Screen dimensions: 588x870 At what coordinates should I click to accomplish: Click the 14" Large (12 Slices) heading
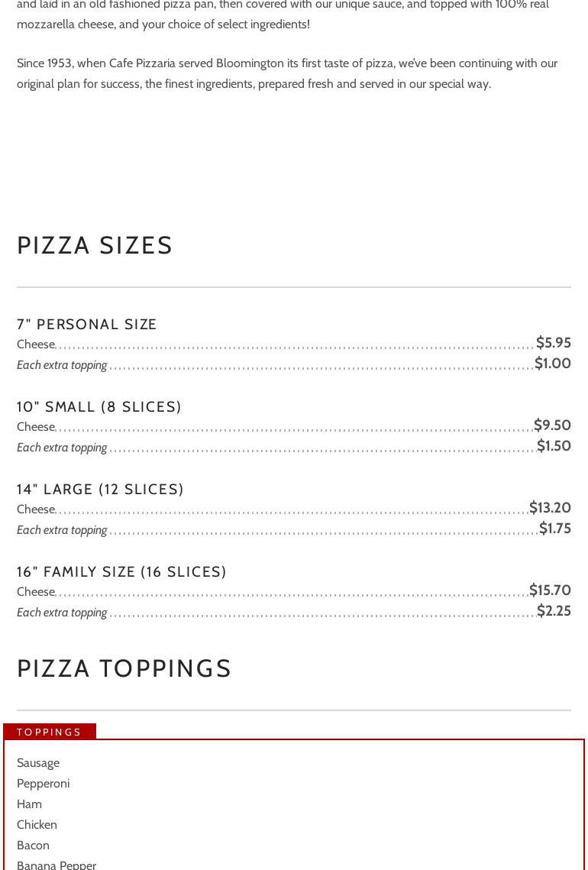pyautogui.click(x=100, y=490)
